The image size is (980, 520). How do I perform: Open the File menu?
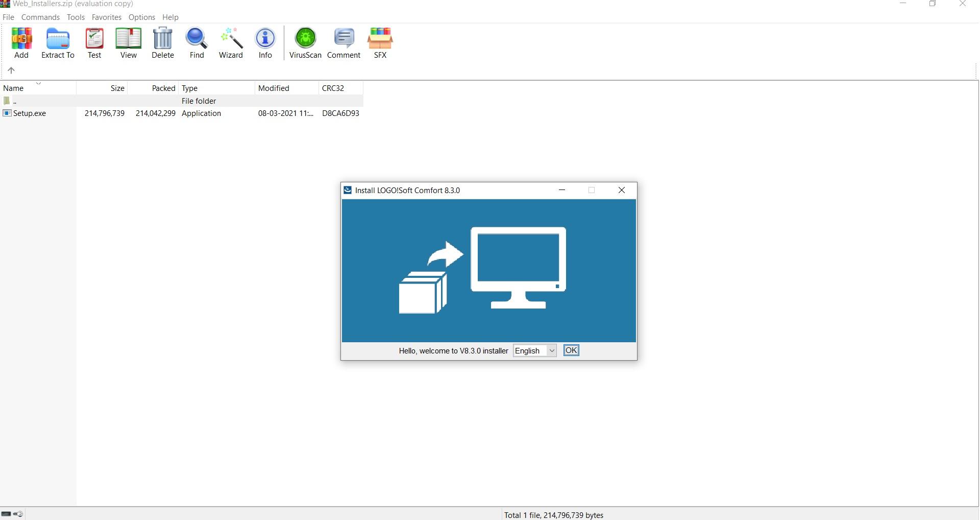coord(9,17)
